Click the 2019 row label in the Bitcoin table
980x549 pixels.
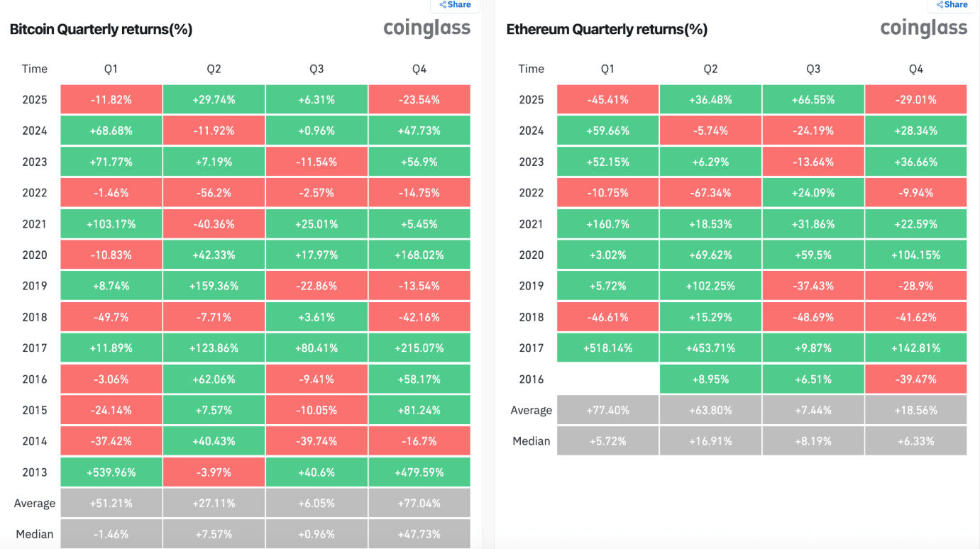34,286
